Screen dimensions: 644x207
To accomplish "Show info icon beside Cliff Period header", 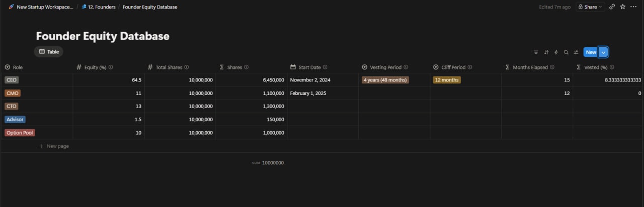I will (470, 67).
